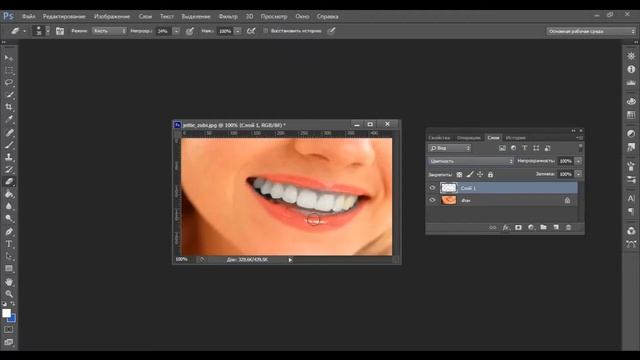Select the Rectangle shape tool
The height and width of the screenshot is (360, 640).
(9, 269)
